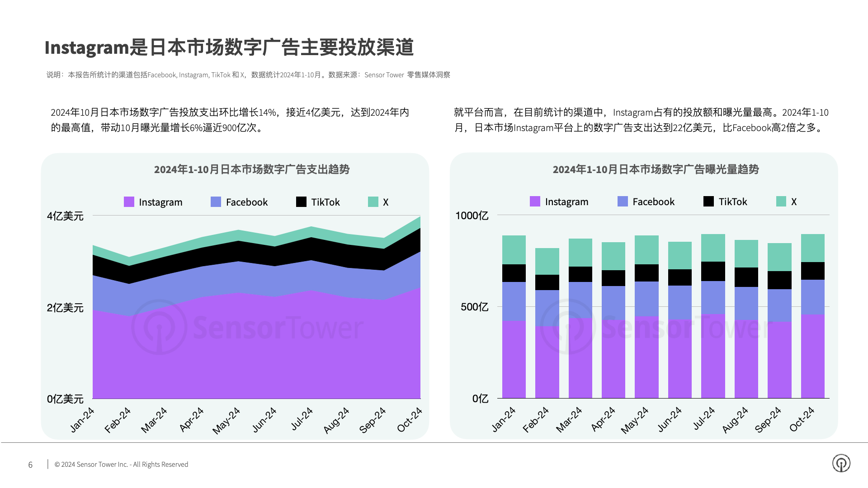Image resolution: width=868 pixels, height=488 pixels.
Task: Click the Jul-24 label on left chart
Action: click(x=302, y=419)
